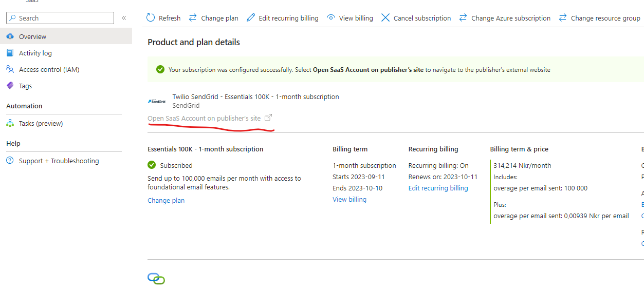Click the search magnifier icon in sidebar
644x290 pixels.
click(13, 18)
